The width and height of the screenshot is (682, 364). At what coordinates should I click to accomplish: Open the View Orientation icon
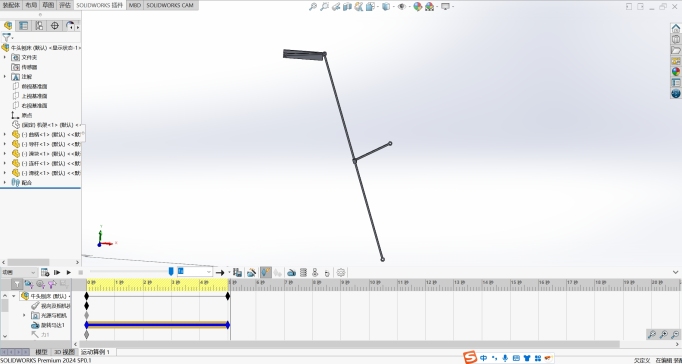[371, 7]
